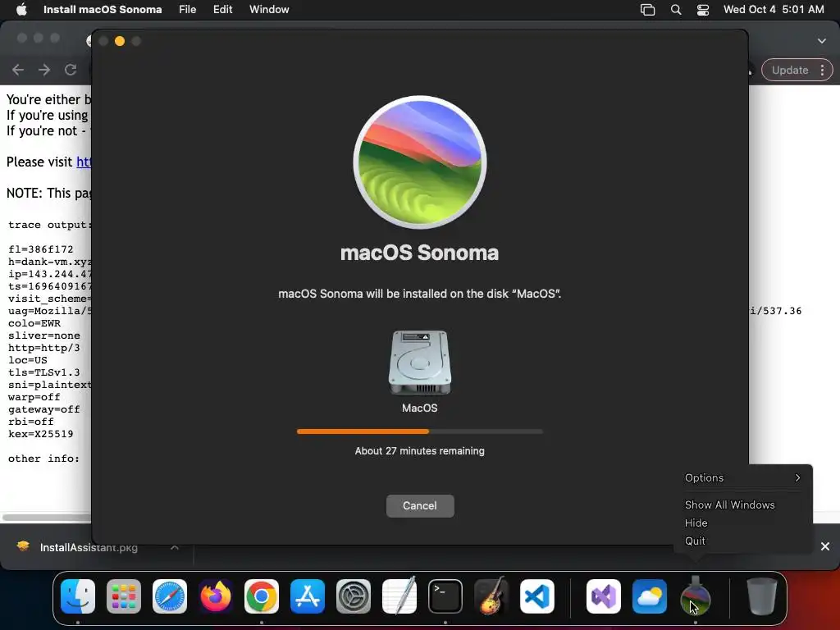Launch Safari from the Dock
The image size is (840, 630).
point(170,596)
